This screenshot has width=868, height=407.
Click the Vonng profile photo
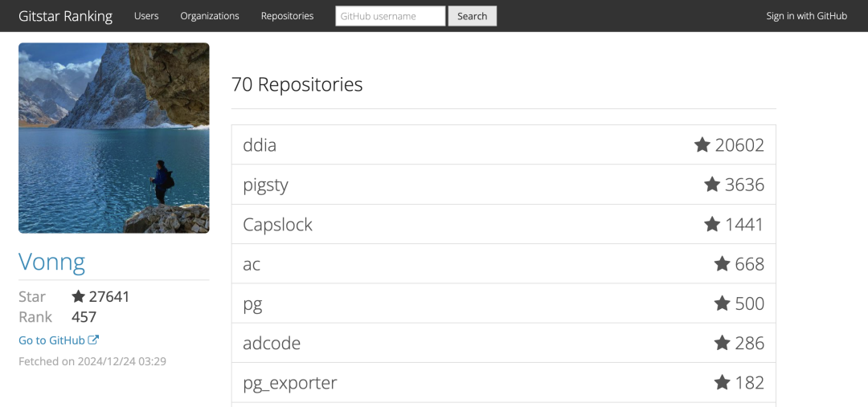click(114, 138)
